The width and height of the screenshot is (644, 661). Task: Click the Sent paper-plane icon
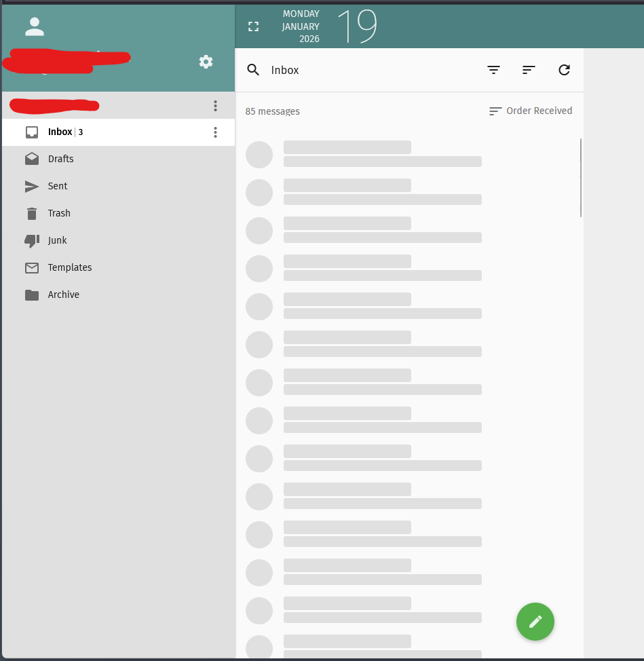coord(32,187)
